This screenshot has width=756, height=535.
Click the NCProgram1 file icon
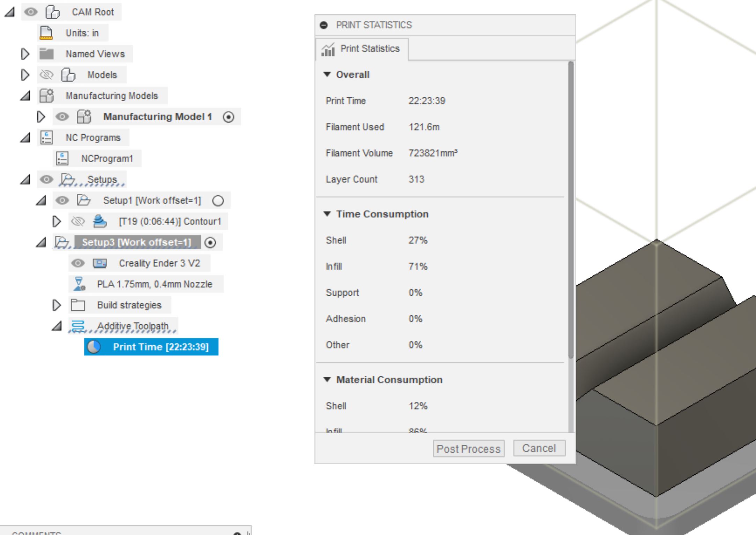click(x=62, y=158)
